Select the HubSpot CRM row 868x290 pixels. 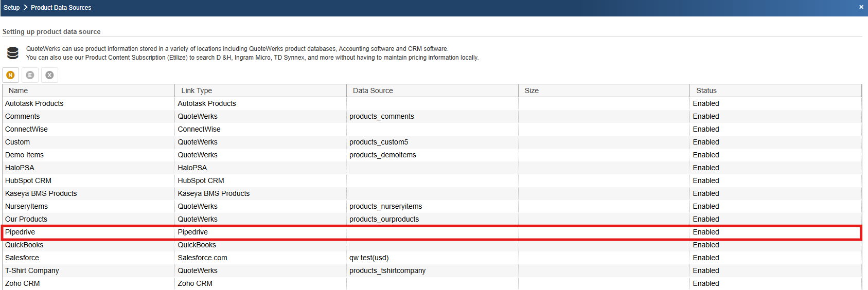pyautogui.click(x=28, y=180)
